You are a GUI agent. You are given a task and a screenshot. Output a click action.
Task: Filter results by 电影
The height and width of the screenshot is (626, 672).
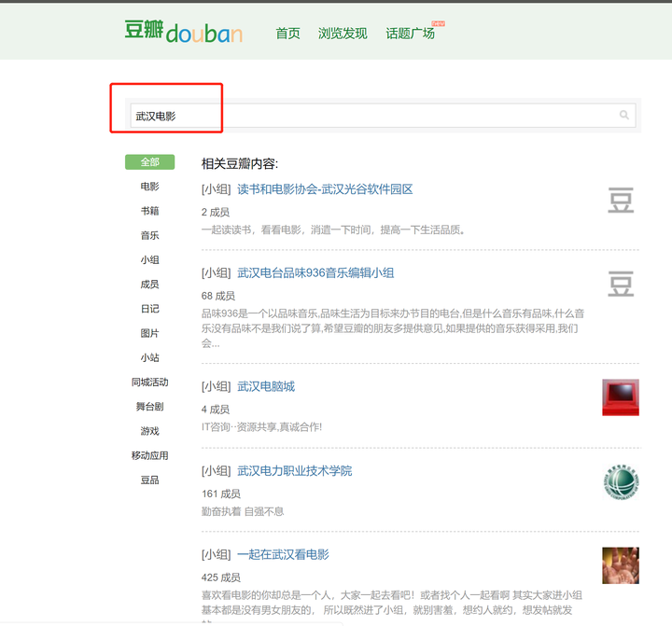149,187
